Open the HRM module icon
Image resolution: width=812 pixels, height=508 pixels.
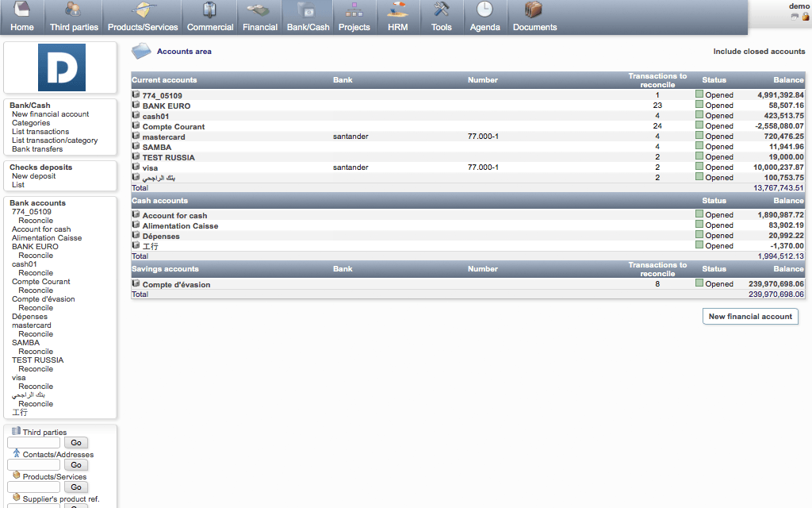point(398,10)
